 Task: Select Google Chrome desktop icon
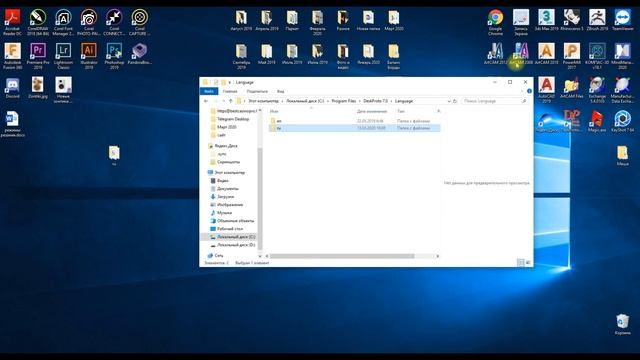click(x=496, y=22)
